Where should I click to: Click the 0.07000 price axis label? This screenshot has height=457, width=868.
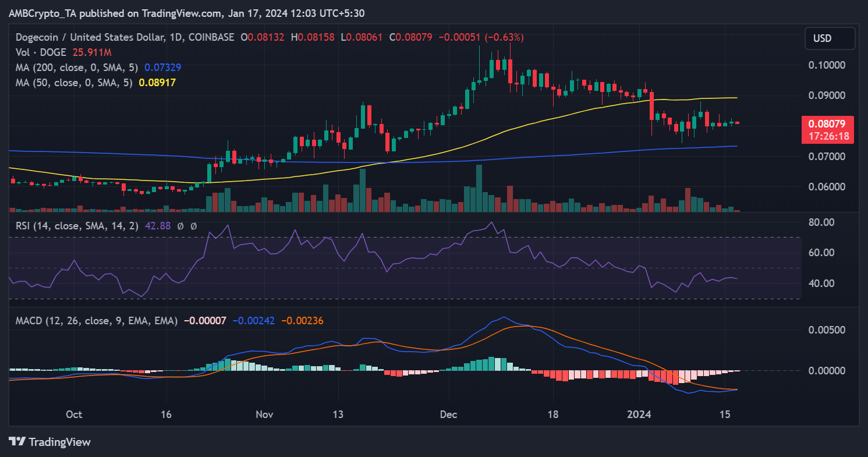pyautogui.click(x=827, y=157)
